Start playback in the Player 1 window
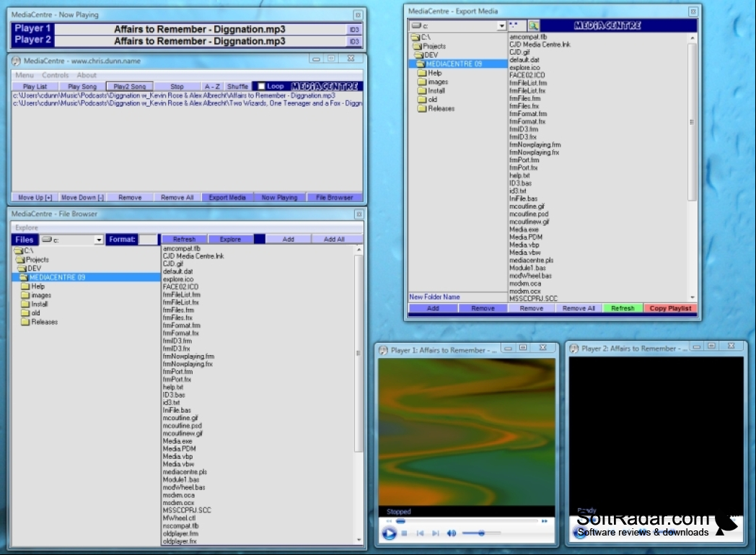 point(389,533)
